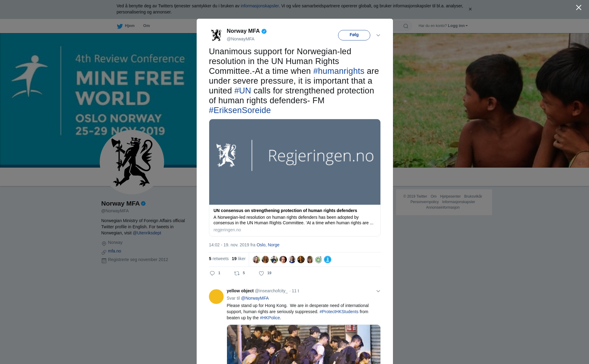The height and width of the screenshot is (364, 589).
Task: Click the Twitter bird Hjem icon
Action: click(x=120, y=26)
